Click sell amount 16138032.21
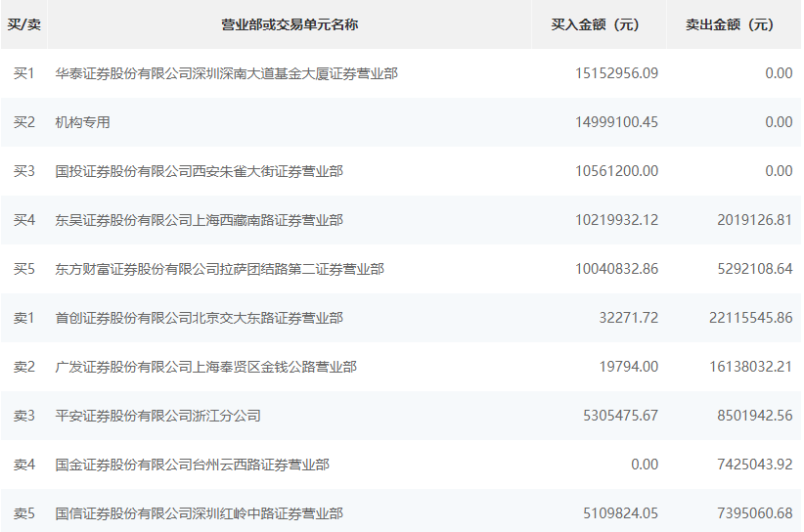Image resolution: width=804 pixels, height=532 pixels. click(x=750, y=367)
